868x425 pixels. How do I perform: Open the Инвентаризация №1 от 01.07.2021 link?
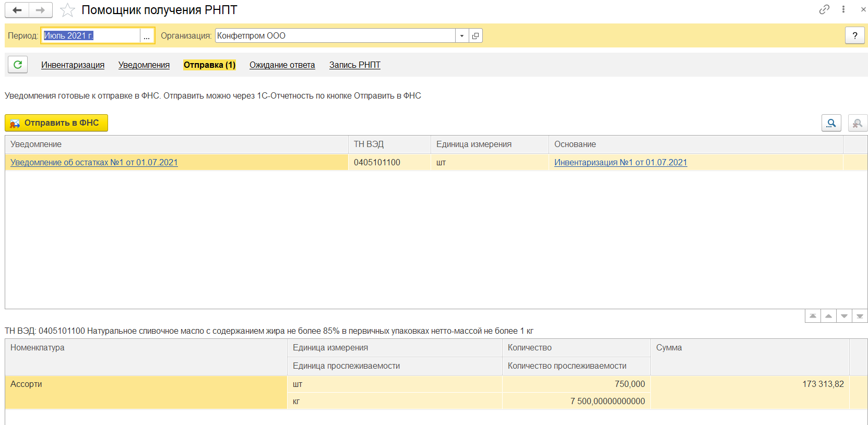point(620,162)
